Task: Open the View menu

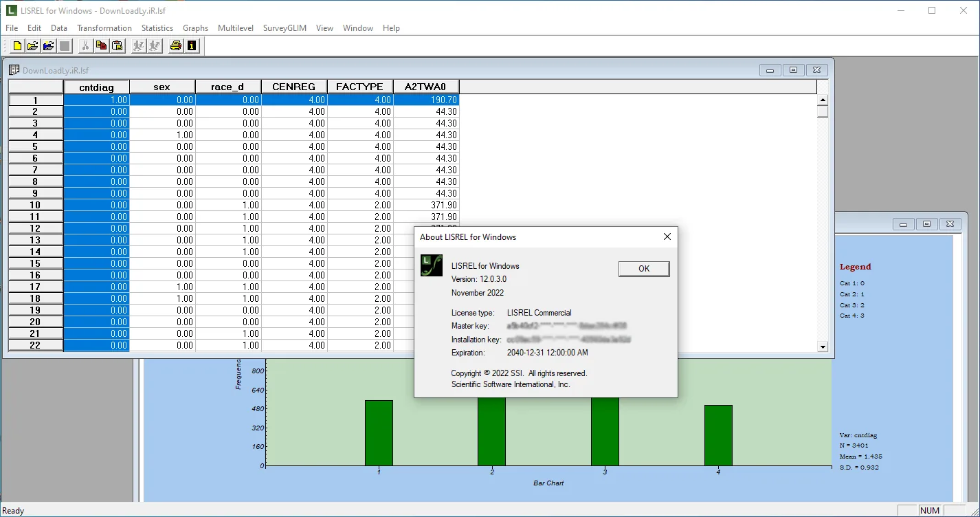Action: click(324, 28)
